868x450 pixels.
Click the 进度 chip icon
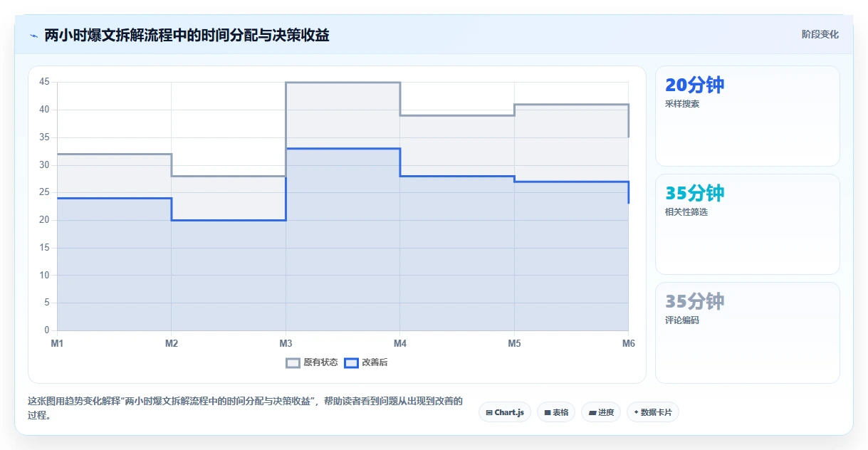(592, 412)
